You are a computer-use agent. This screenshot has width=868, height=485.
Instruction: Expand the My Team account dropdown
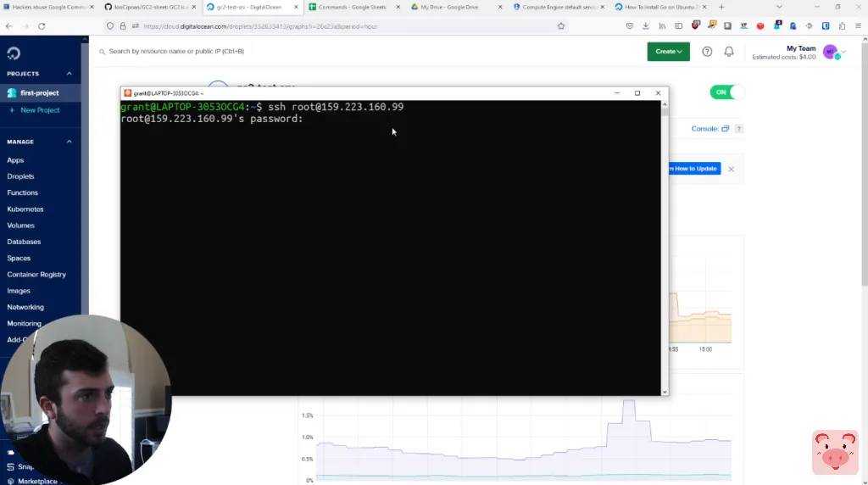[843, 52]
